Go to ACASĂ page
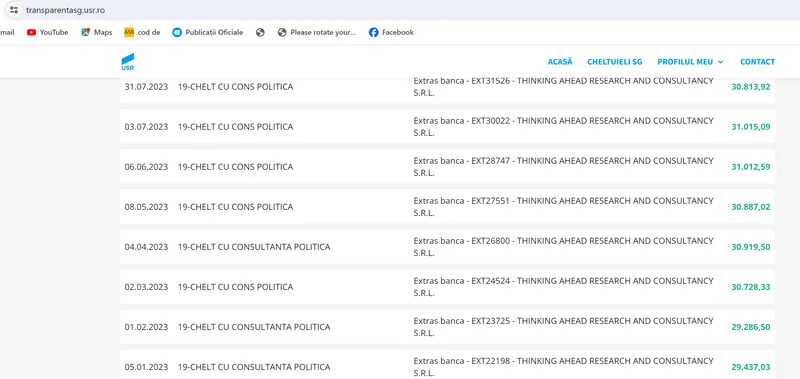This screenshot has width=800, height=379. 560,62
